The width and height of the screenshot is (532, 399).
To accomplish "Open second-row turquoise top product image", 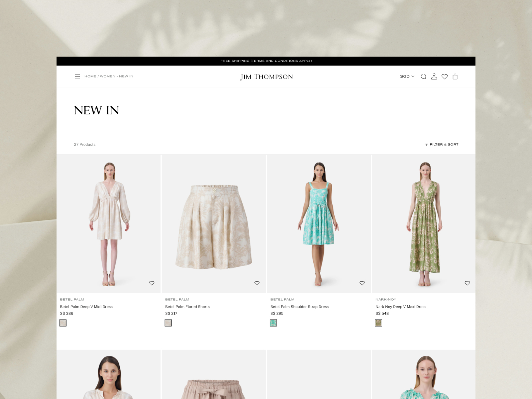I will tap(424, 374).
